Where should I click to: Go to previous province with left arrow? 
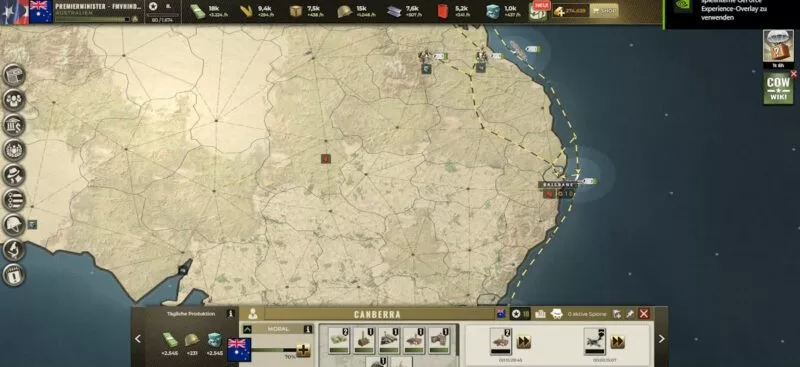tap(138, 338)
